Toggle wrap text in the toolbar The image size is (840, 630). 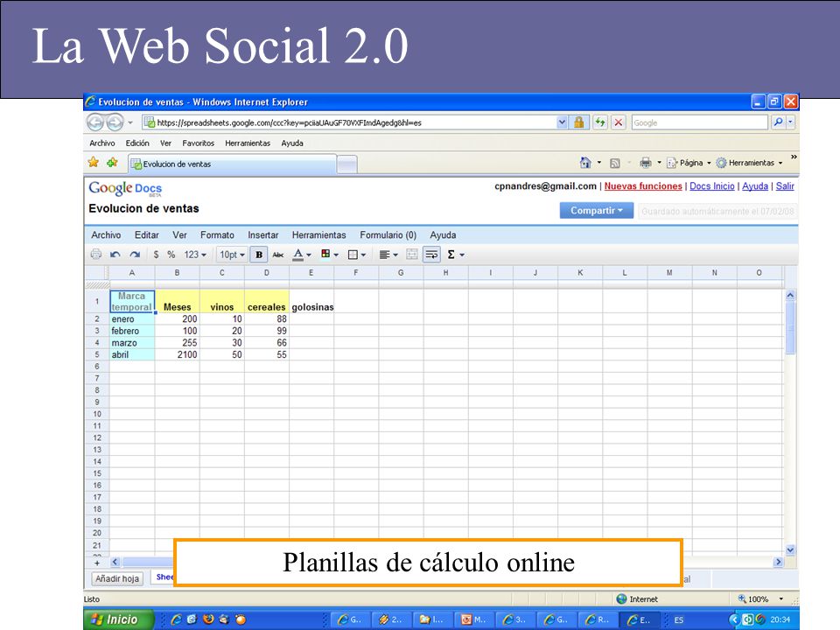pos(431,255)
